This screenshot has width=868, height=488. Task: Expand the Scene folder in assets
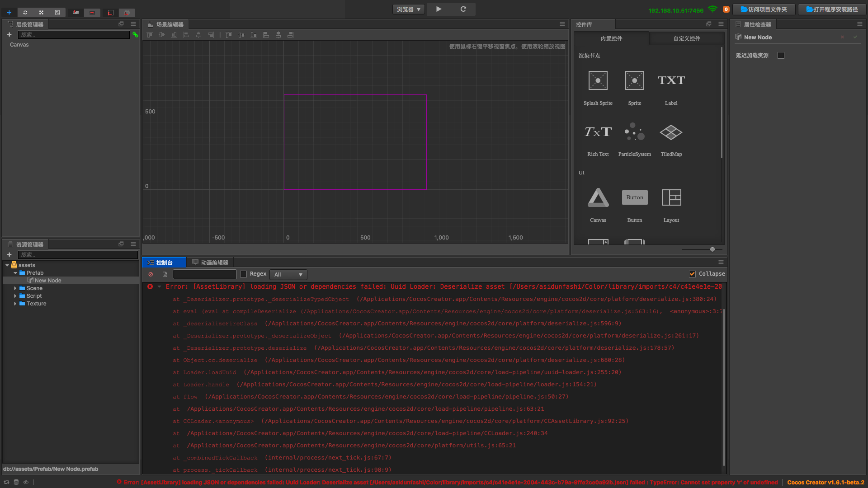coord(15,288)
